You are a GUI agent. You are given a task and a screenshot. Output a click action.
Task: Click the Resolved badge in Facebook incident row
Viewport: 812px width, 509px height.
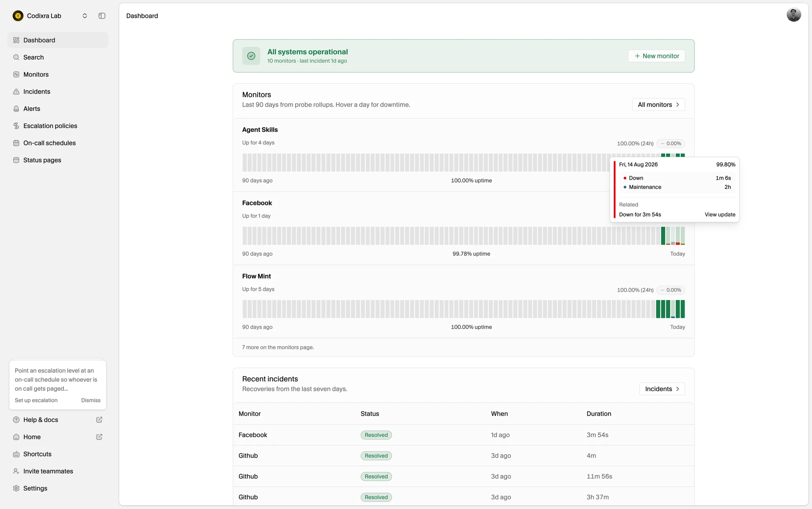pyautogui.click(x=376, y=435)
